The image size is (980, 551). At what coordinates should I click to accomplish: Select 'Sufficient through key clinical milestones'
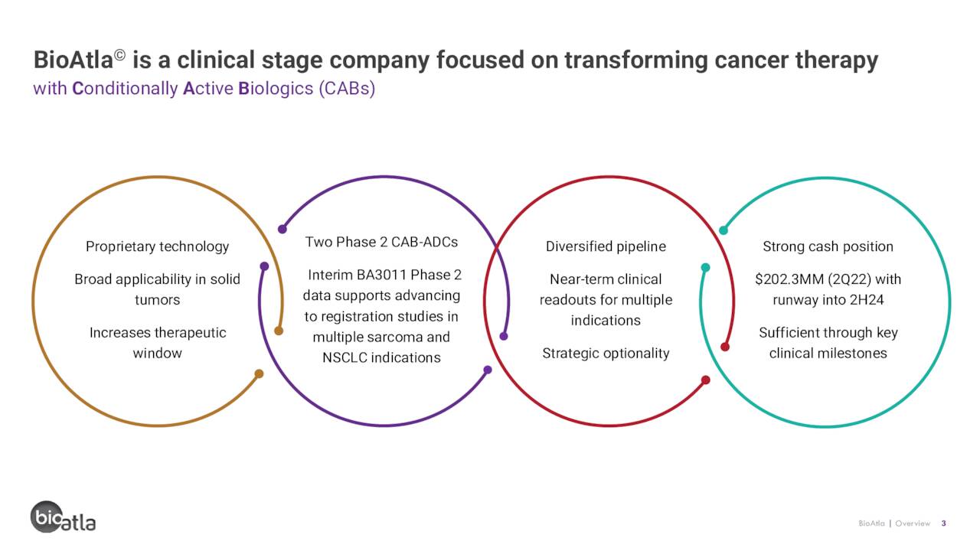[828, 343]
